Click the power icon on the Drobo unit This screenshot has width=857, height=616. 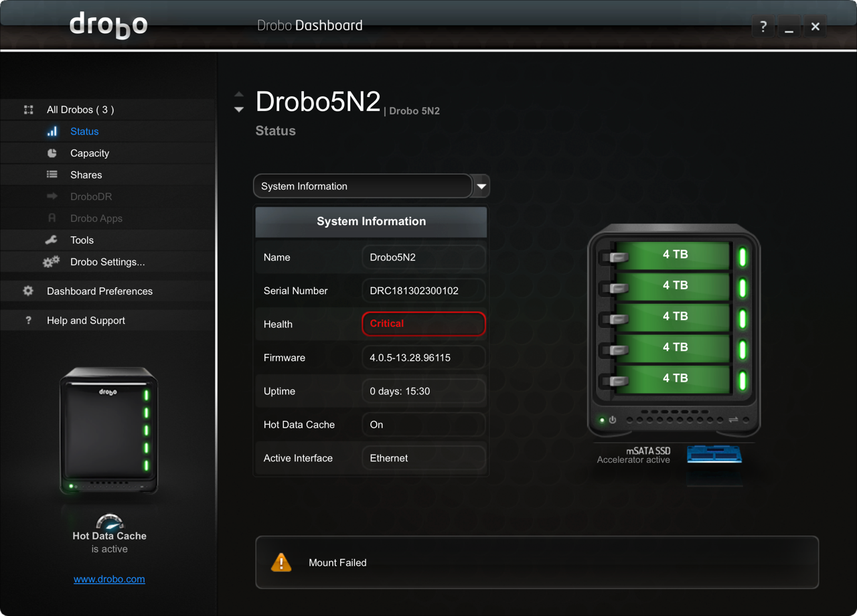click(612, 420)
